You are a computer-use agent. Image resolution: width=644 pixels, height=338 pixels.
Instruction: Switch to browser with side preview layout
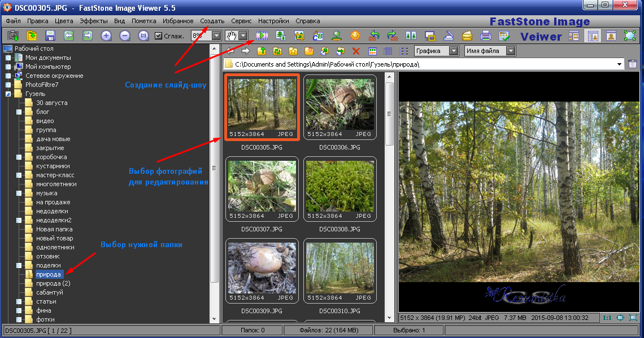593,36
